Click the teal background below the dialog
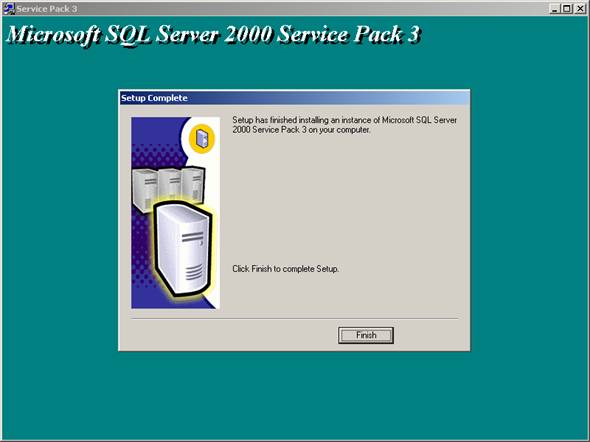Image resolution: width=590 pixels, height=442 pixels. coord(294,395)
